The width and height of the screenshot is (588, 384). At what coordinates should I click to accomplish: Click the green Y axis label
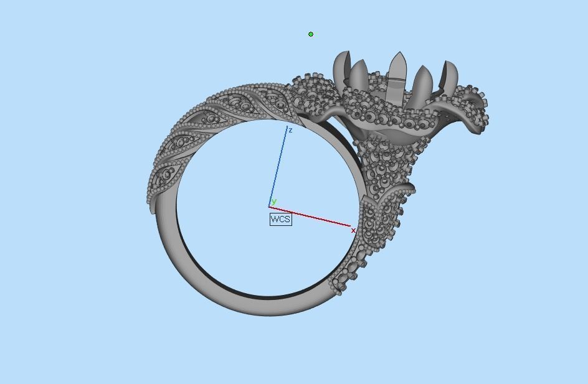point(273,202)
